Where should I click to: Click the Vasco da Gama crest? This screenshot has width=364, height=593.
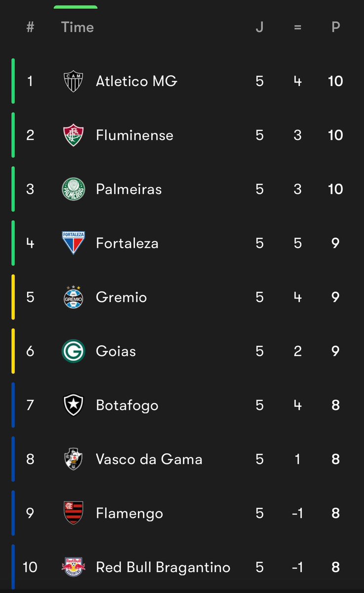74,459
